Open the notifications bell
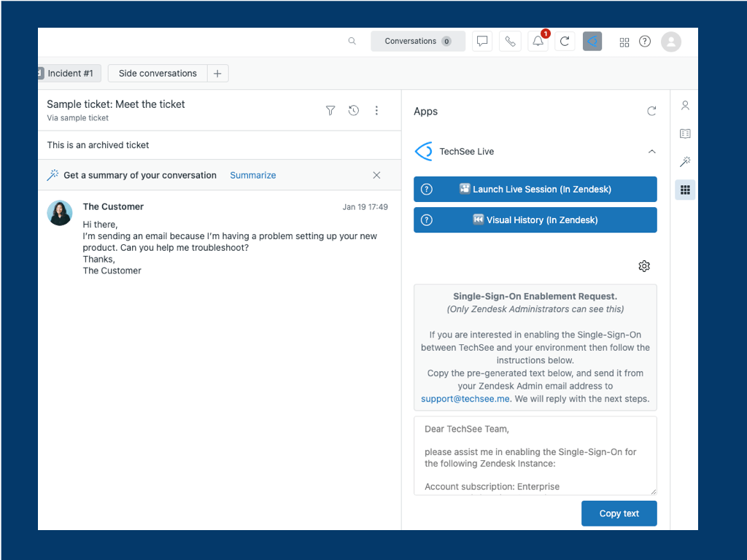 538,42
